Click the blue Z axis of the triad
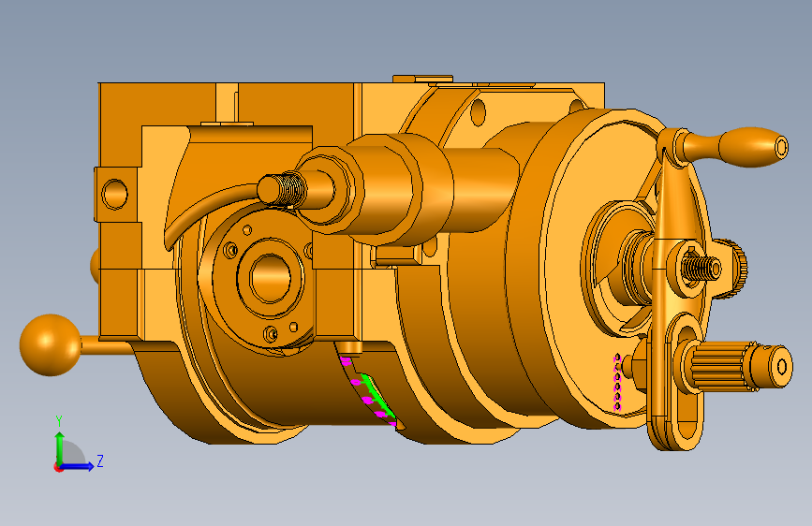Viewport: 812px width, 526px height. point(77,466)
